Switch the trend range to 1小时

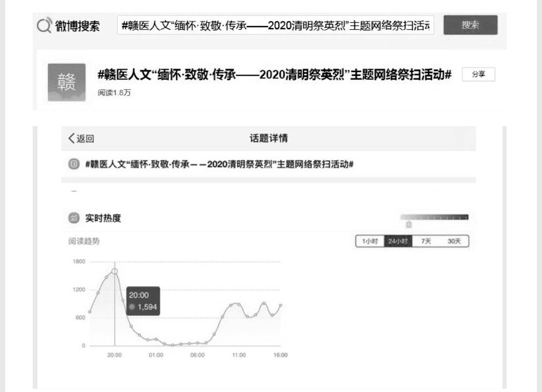pos(370,241)
